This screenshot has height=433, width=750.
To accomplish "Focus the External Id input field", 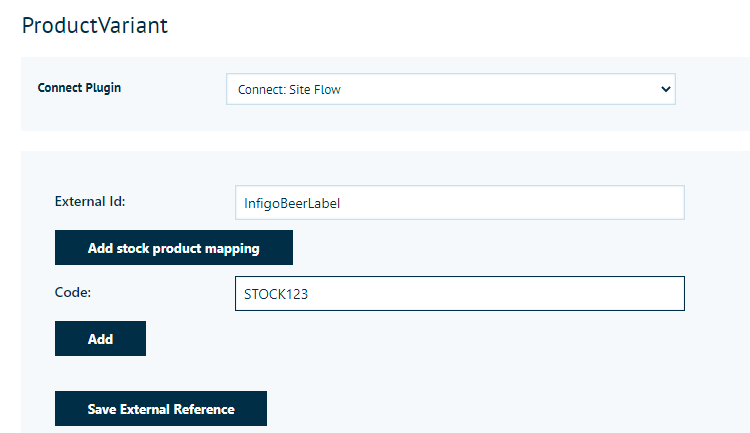I will tap(460, 202).
